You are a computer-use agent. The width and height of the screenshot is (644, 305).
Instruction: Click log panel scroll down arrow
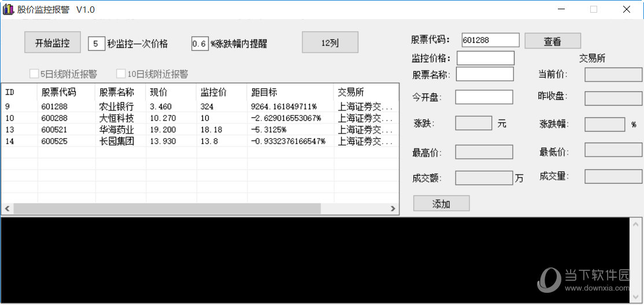(635, 298)
